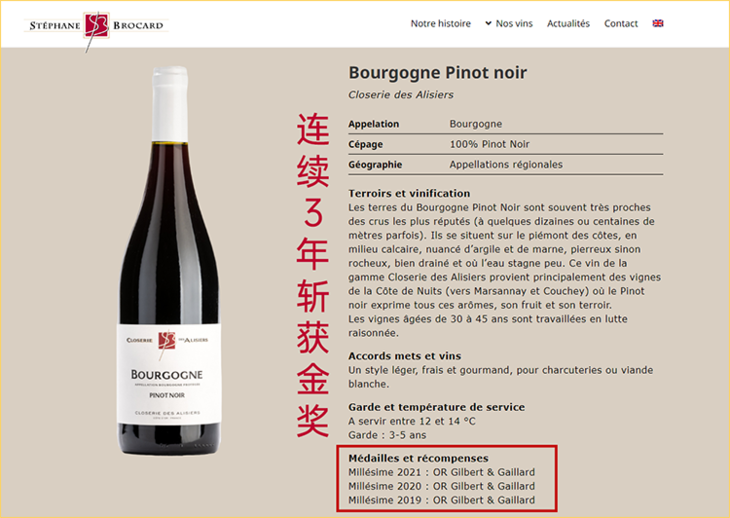Click the Médailles et récompenses heading

418,458
